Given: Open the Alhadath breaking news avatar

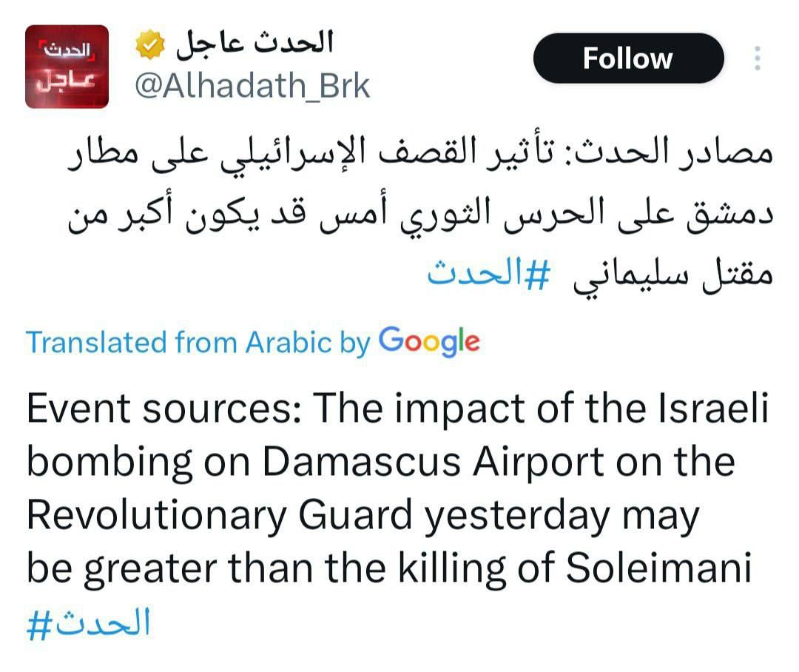Looking at the screenshot, I should pyautogui.click(x=67, y=67).
